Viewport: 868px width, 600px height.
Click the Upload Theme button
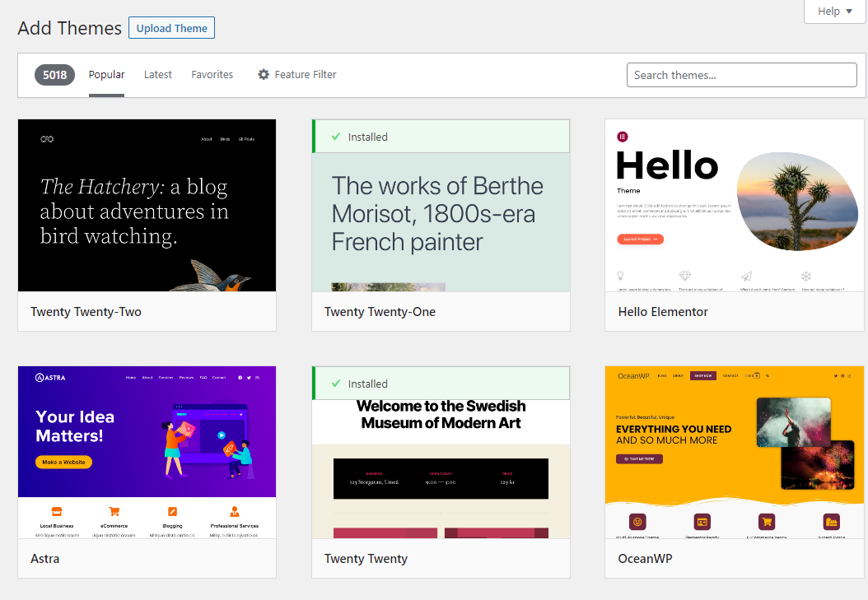171,28
